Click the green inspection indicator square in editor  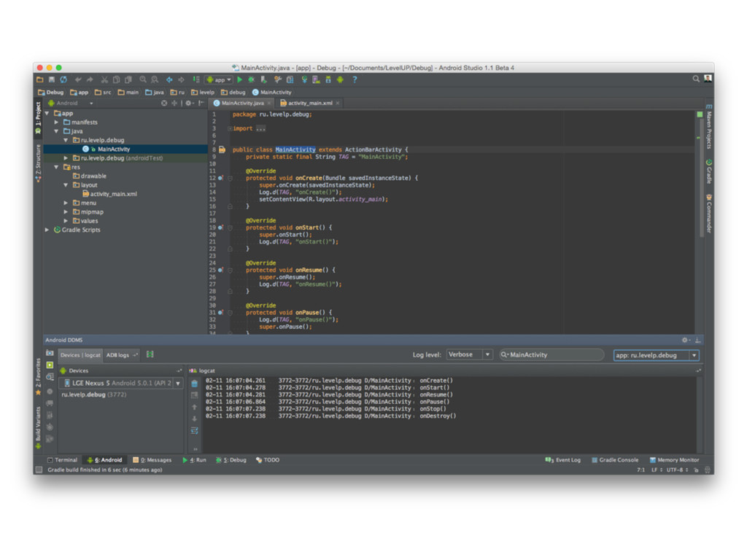700,114
